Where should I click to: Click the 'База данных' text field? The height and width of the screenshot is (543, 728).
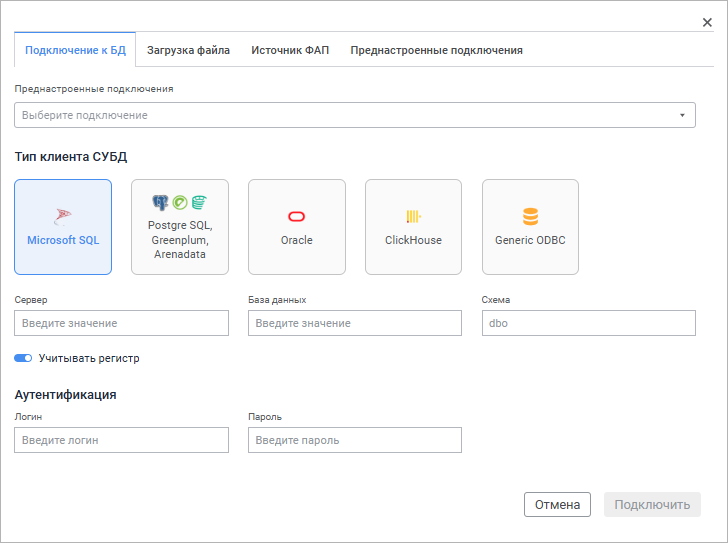tap(354, 323)
